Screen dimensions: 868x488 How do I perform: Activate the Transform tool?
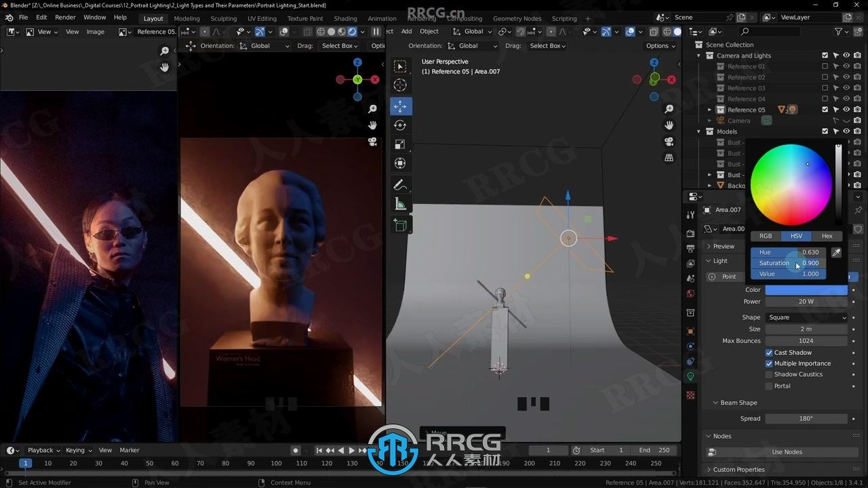[x=400, y=163]
